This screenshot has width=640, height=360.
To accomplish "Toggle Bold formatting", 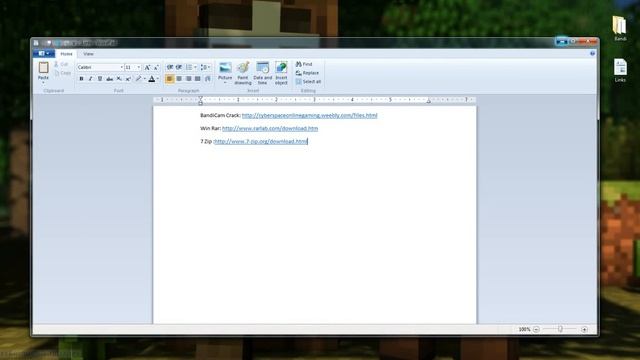I will (x=81, y=79).
